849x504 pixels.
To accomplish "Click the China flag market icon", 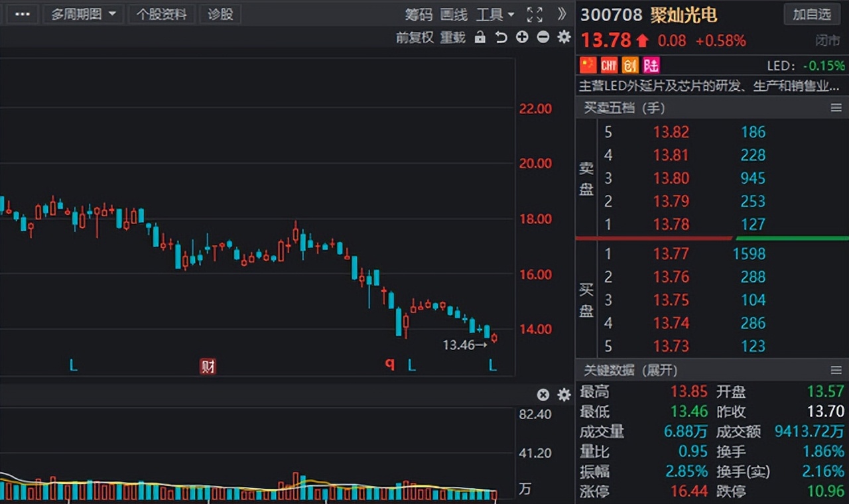I will pyautogui.click(x=588, y=64).
